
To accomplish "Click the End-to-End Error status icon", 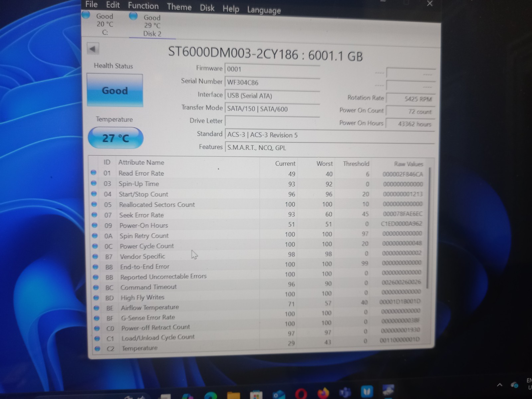I will click(x=96, y=267).
